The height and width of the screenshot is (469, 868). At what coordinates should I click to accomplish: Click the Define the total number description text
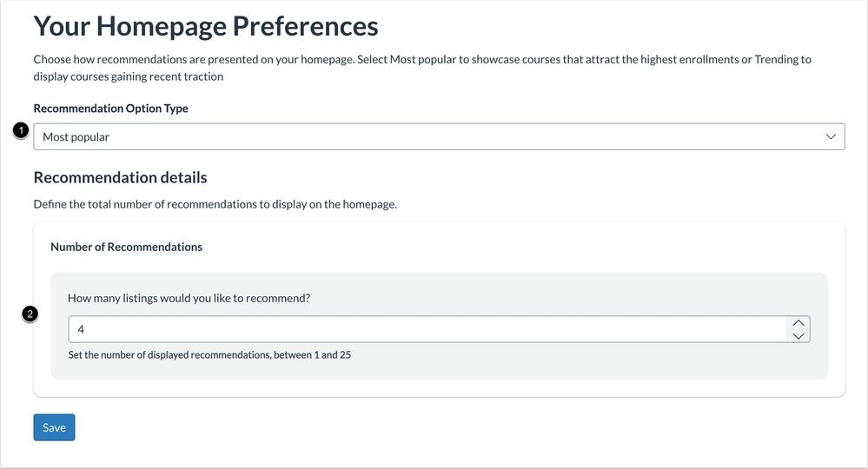click(215, 205)
